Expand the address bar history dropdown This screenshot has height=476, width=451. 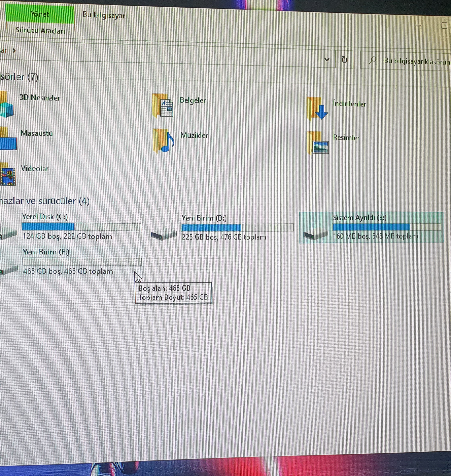tap(327, 59)
